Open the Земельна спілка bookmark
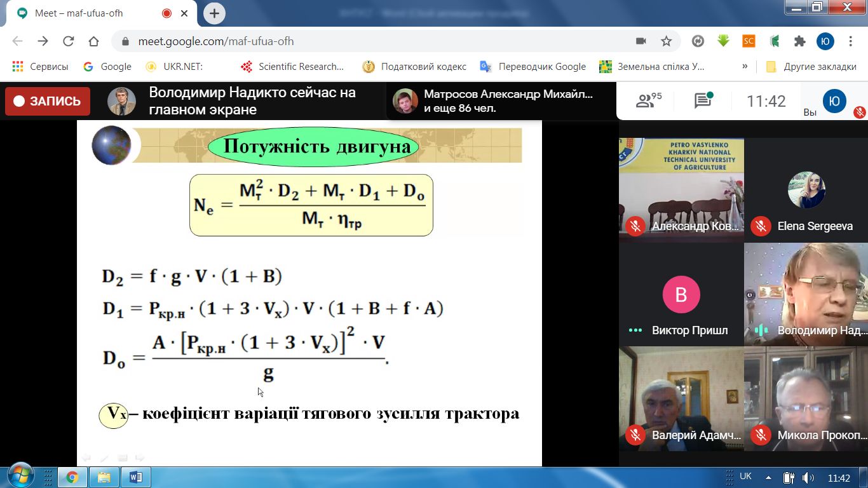Screen dimensions: 868x488 (x=653, y=66)
